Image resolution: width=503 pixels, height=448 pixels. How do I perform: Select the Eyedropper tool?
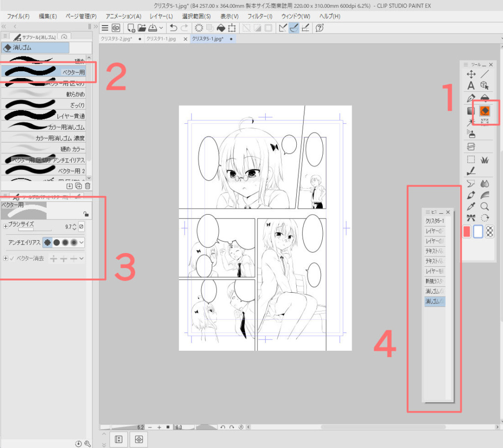(471, 206)
